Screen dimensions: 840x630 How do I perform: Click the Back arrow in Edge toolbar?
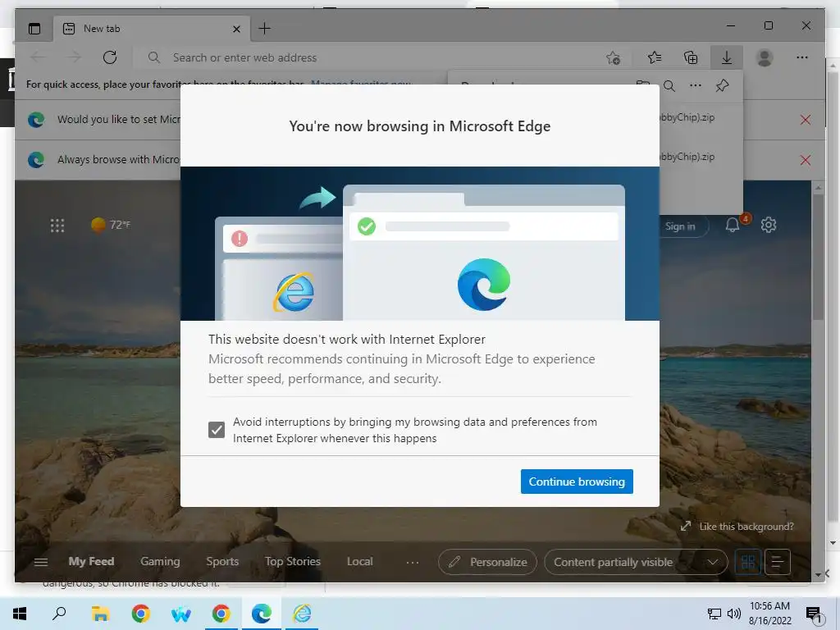[38, 57]
